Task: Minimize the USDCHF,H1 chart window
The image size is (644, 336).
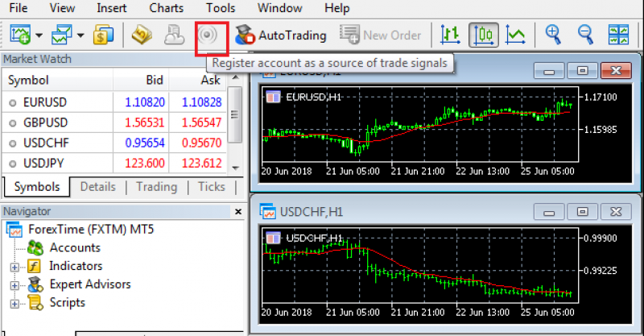Action: (549, 212)
